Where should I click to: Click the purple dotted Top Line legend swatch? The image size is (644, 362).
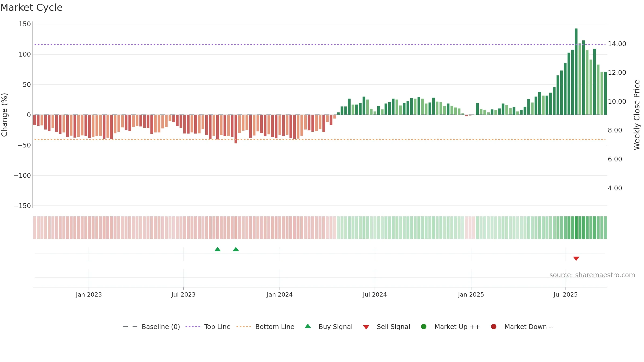click(193, 327)
